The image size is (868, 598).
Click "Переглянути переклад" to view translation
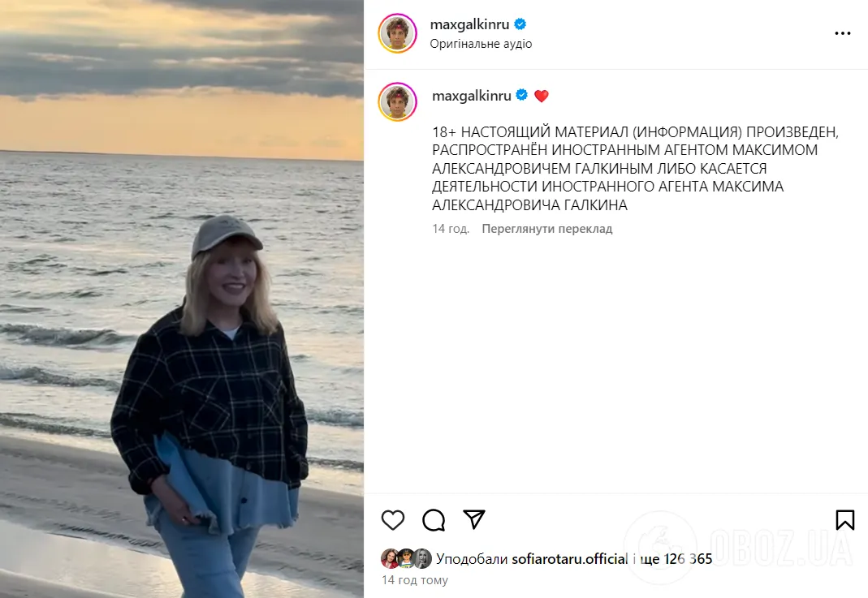coord(546,229)
